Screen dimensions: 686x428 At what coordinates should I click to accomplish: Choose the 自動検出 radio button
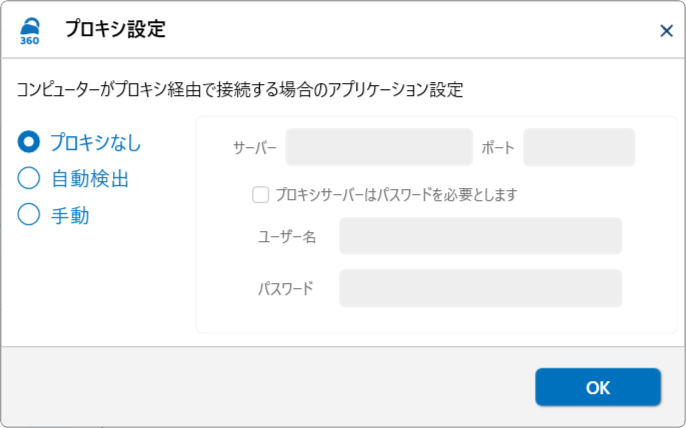click(29, 179)
